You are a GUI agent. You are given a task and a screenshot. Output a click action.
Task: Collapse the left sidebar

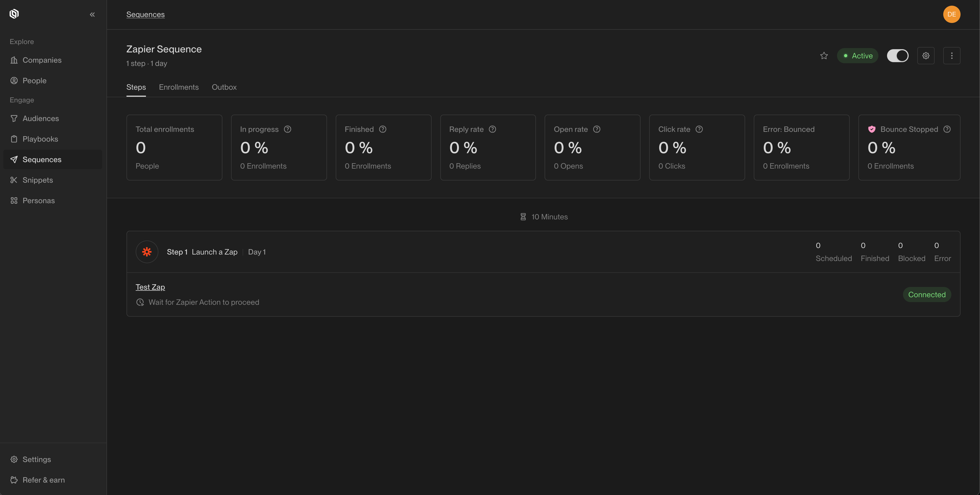click(x=92, y=15)
